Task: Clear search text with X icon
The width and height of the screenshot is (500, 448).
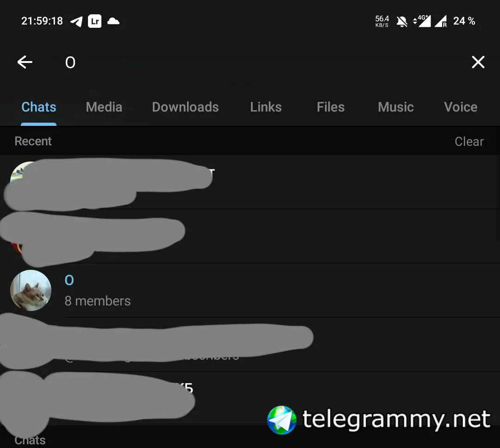Action: tap(478, 62)
